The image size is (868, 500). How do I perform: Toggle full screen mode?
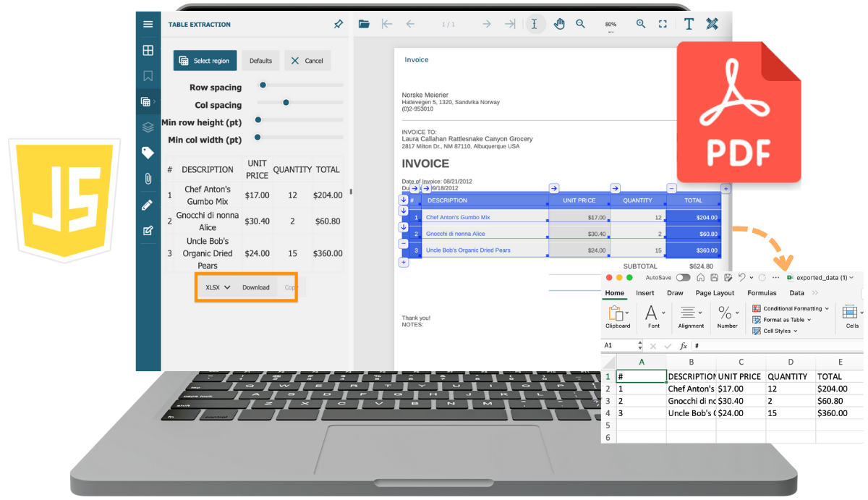(663, 24)
